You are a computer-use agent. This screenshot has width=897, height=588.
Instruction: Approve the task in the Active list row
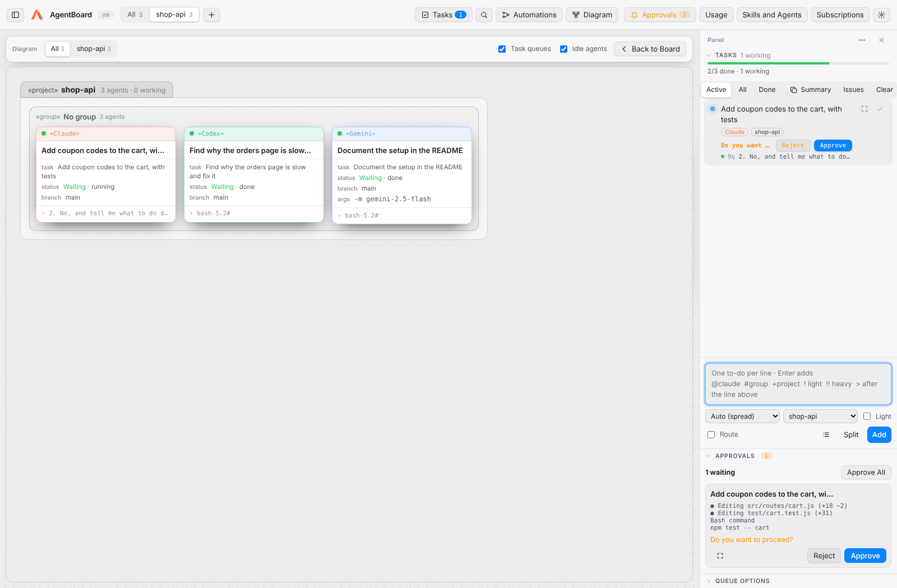[833, 146]
